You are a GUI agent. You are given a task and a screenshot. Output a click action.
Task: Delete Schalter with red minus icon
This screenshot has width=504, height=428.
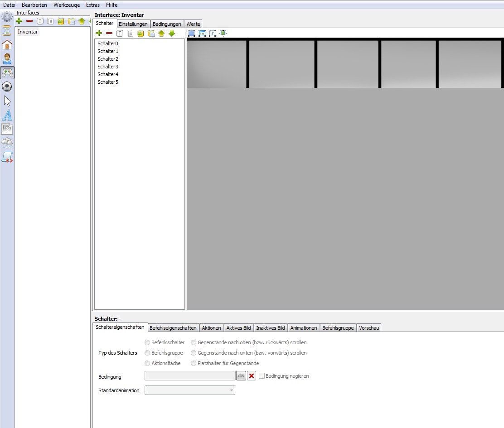tap(109, 34)
